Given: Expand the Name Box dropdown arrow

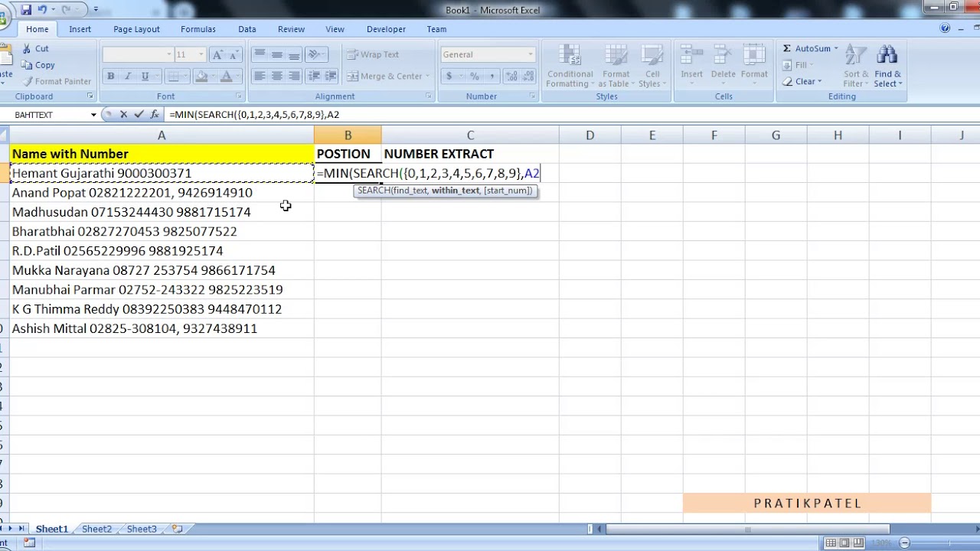Looking at the screenshot, I should pos(93,115).
